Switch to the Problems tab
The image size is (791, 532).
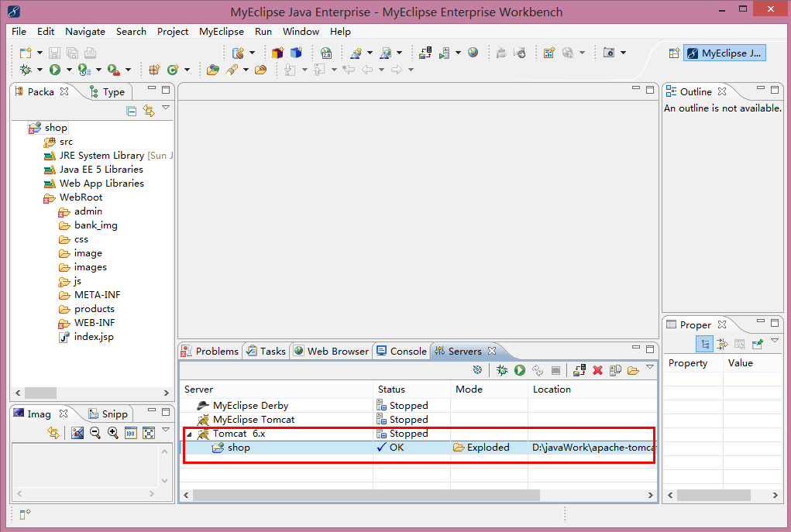click(210, 351)
